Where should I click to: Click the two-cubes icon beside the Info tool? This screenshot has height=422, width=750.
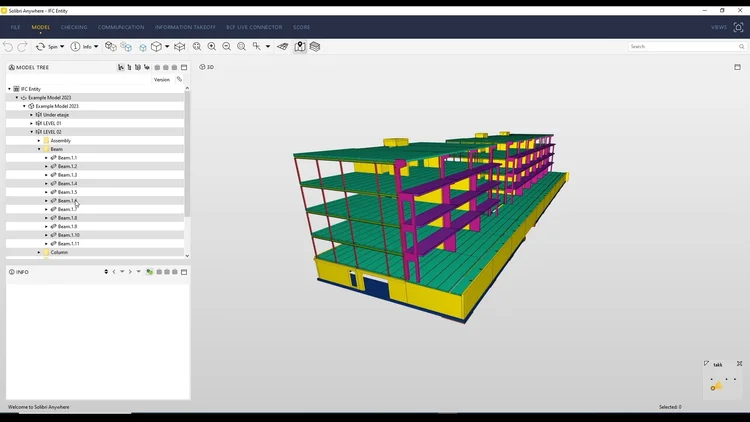(110, 46)
